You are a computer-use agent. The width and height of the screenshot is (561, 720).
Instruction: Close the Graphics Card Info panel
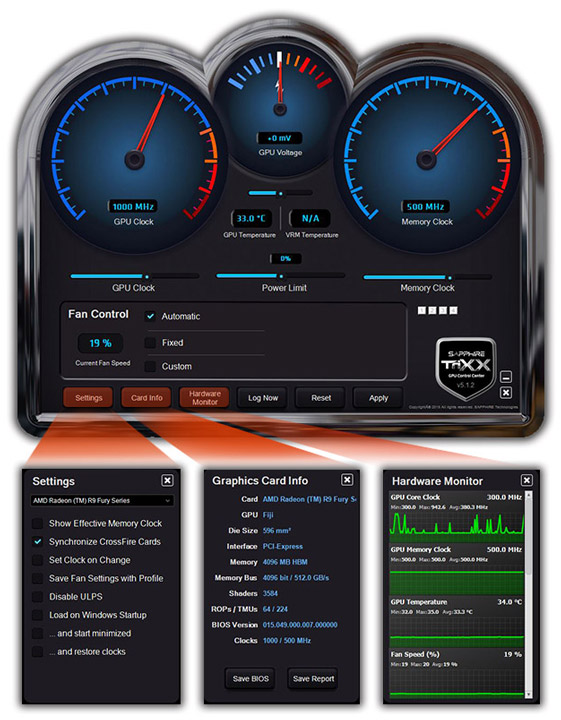(x=347, y=480)
